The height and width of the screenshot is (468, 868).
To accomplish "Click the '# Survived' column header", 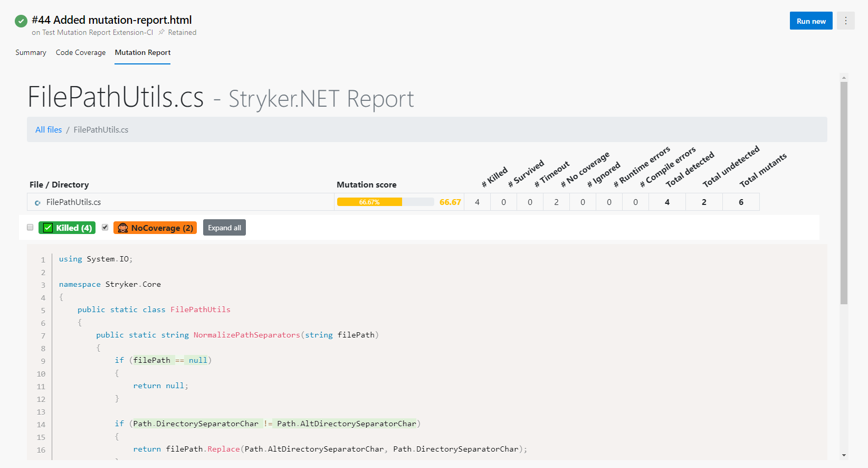I will [x=526, y=173].
